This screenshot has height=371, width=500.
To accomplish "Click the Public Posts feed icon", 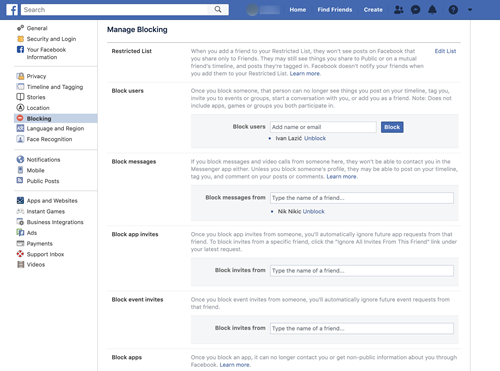I will [x=20, y=180].
